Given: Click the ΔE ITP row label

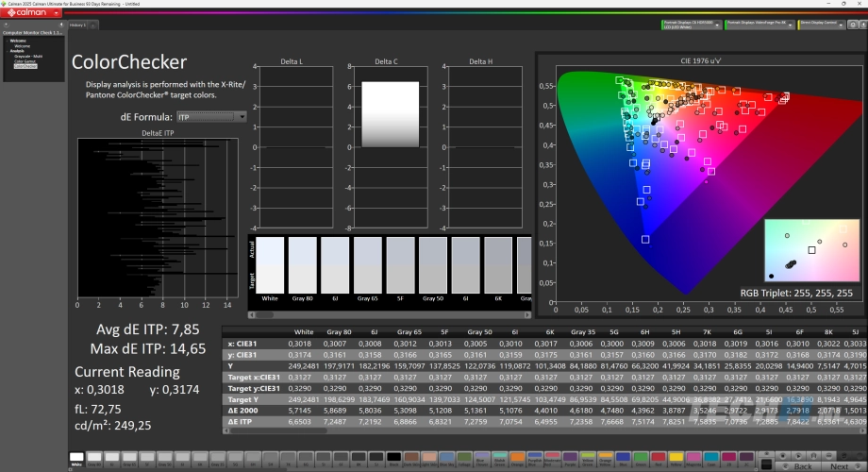Looking at the screenshot, I should coord(240,422).
